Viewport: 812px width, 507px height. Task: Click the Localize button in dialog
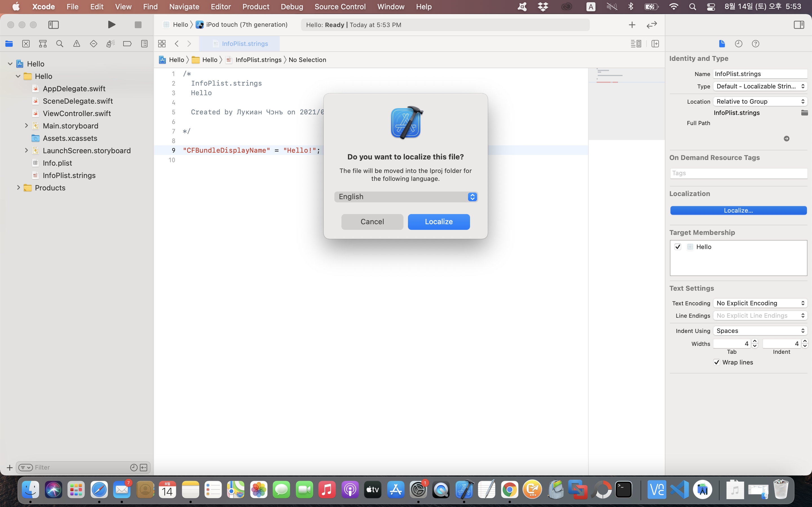click(x=438, y=222)
